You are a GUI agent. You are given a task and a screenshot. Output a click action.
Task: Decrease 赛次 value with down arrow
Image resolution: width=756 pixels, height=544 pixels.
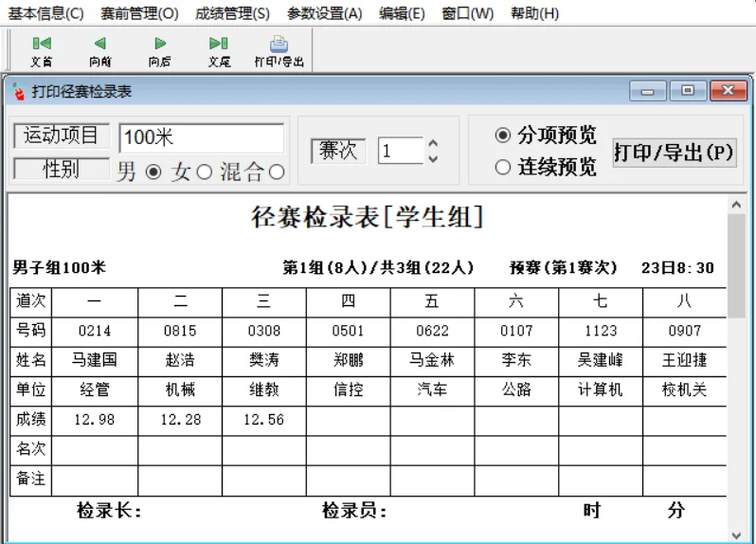(x=433, y=158)
